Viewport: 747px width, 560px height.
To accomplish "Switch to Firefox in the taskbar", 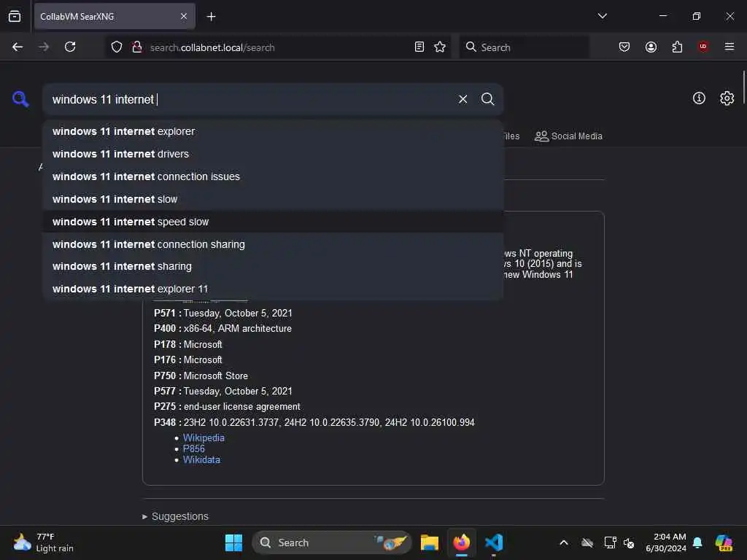I will [461, 542].
